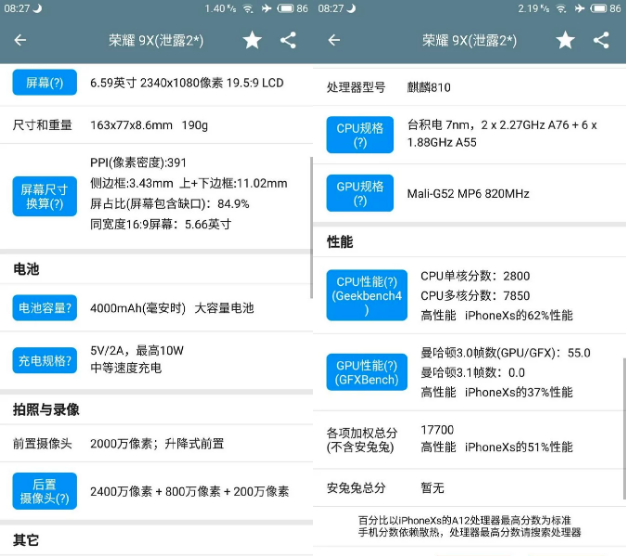This screenshot has height=556, width=627.
Task: Select the screen spec 6.59英寸 2340x1080像素 text
Action: click(x=187, y=83)
